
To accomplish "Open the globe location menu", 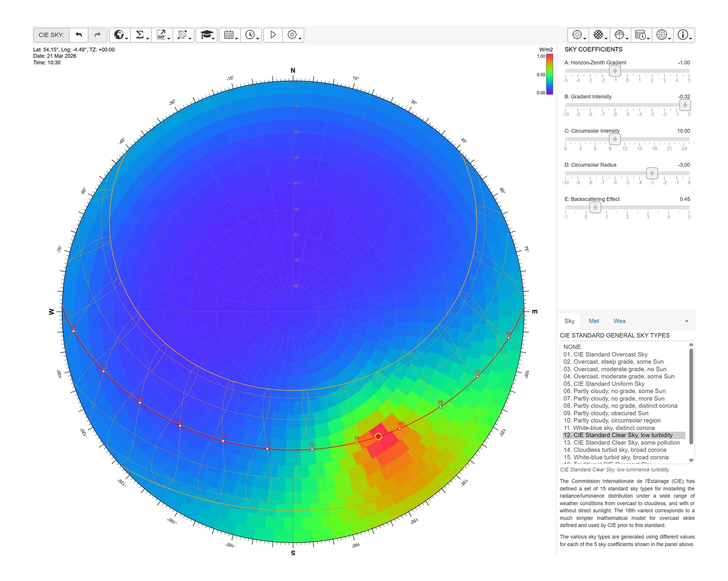I will pos(120,35).
